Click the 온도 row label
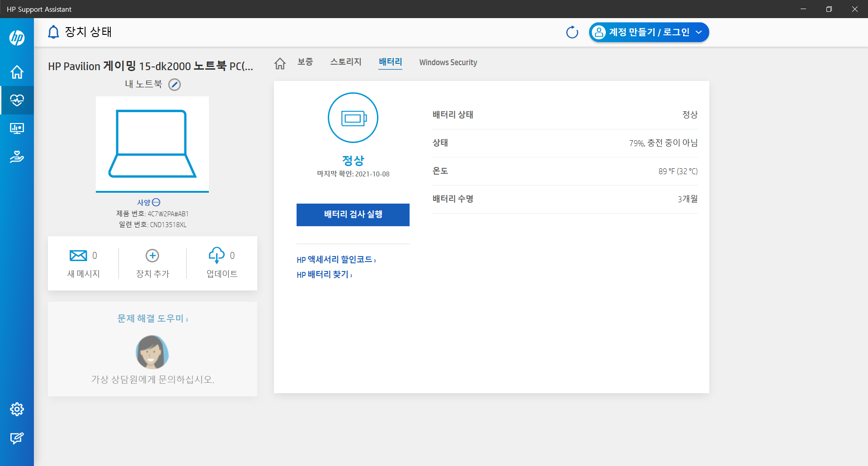Image resolution: width=868 pixels, height=466 pixels. 440,171
